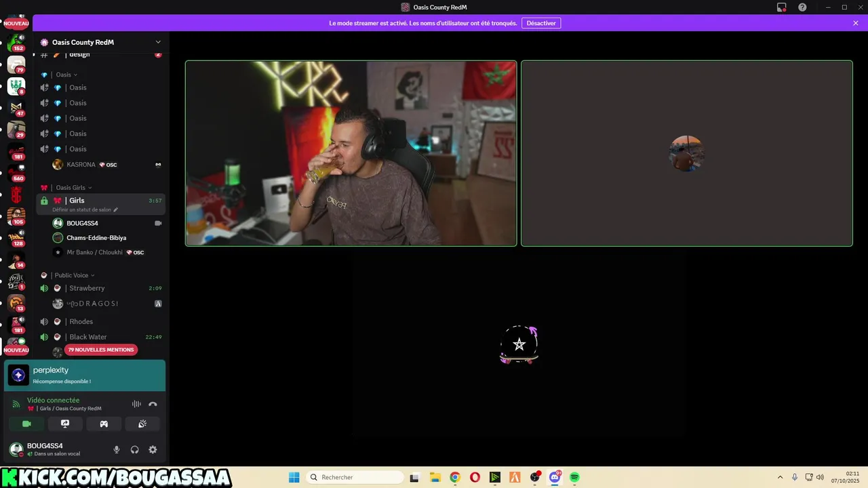This screenshot has height=488, width=868.
Task: Jump to 79 nouvelles mentions
Action: click(101, 350)
